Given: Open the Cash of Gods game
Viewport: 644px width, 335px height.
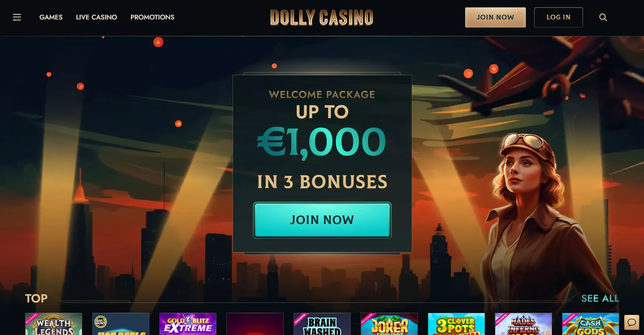Looking at the screenshot, I should pos(591,324).
